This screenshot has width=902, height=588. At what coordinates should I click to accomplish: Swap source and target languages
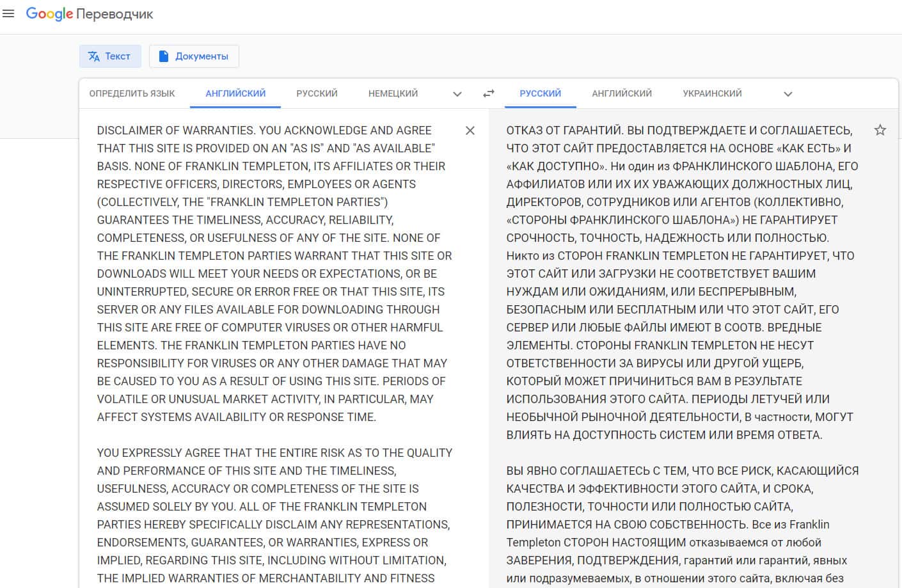pyautogui.click(x=489, y=93)
